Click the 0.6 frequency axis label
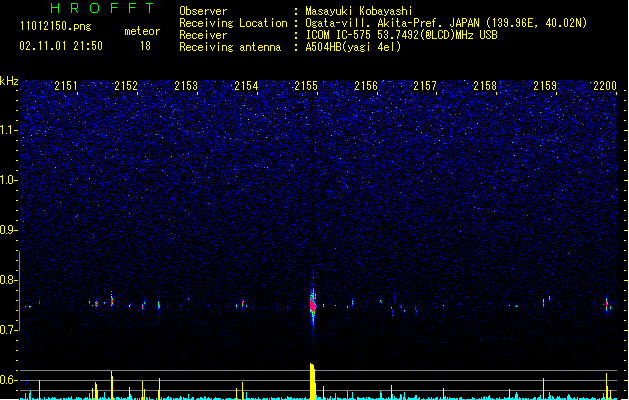The image size is (629, 400). [9, 380]
